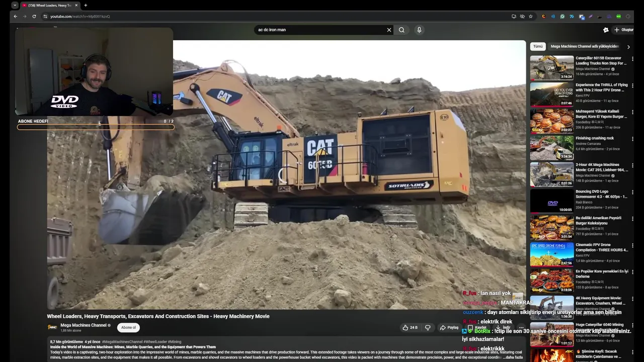Reload the YouTube page

pos(34,16)
